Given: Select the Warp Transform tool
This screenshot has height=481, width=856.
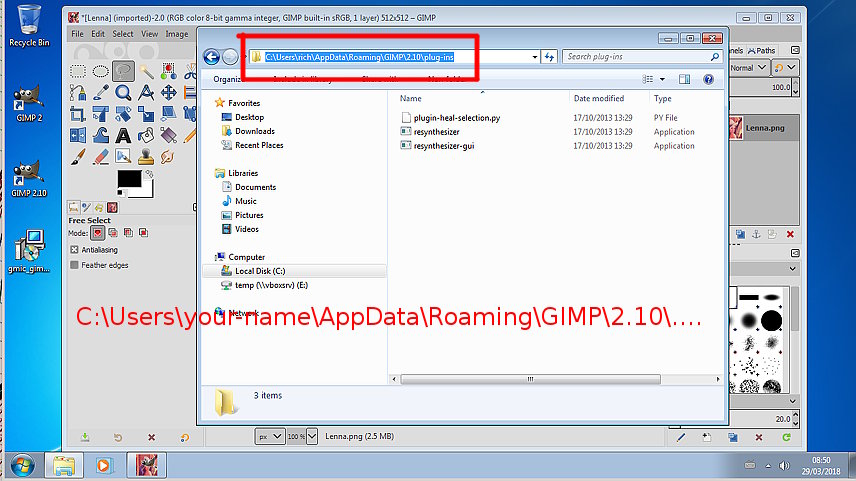Looking at the screenshot, I should [100, 135].
